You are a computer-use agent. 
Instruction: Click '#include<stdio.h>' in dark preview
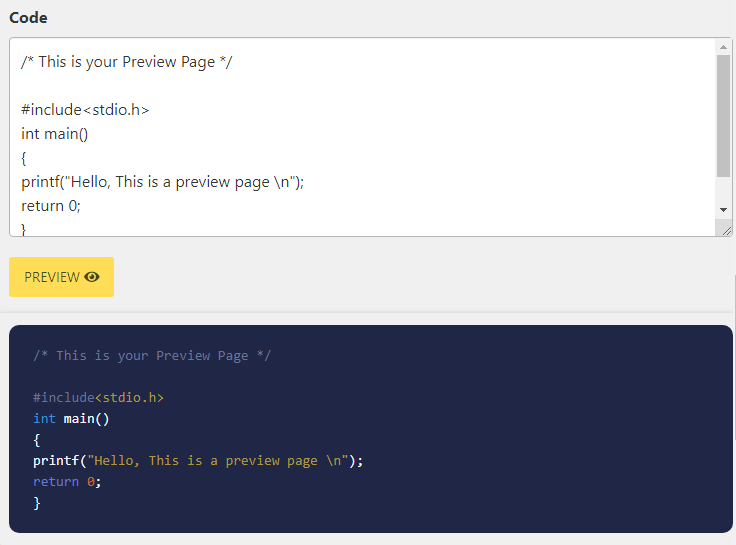tap(98, 398)
